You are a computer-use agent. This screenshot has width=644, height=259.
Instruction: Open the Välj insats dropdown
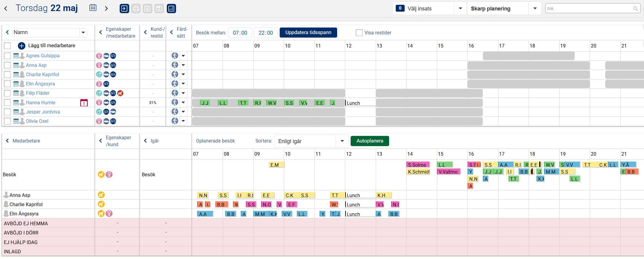[x=460, y=9]
